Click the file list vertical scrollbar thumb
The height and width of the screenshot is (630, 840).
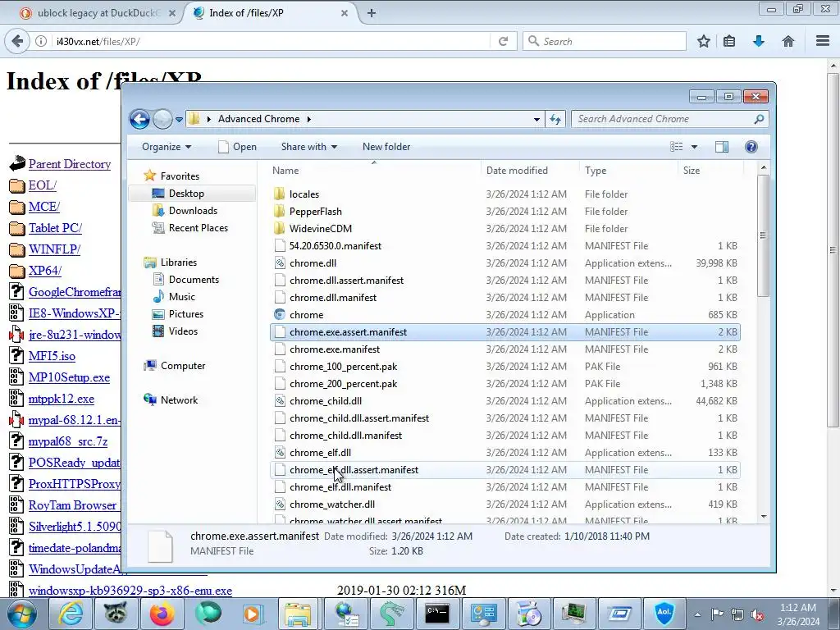coord(764,235)
